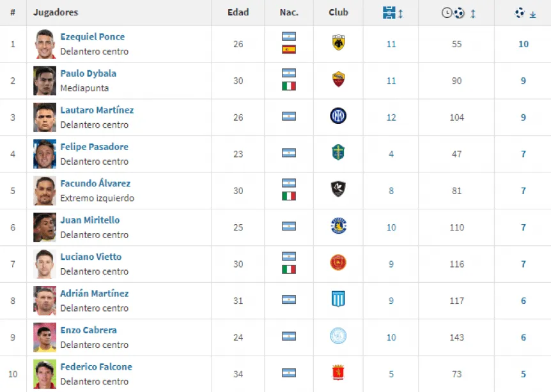This screenshot has width=551, height=392.
Task: Click Felipe Pasadore's portrait thumbnail
Action: (x=45, y=154)
